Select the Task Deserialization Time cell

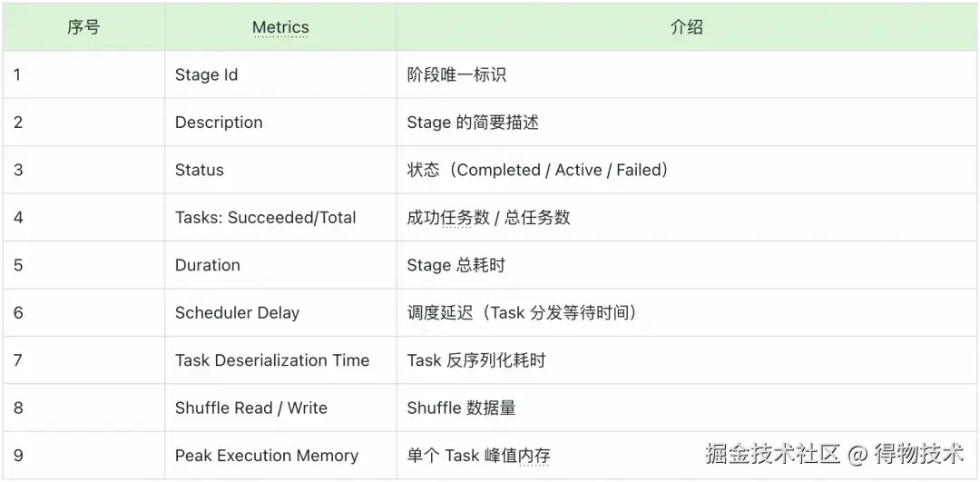pos(280,360)
